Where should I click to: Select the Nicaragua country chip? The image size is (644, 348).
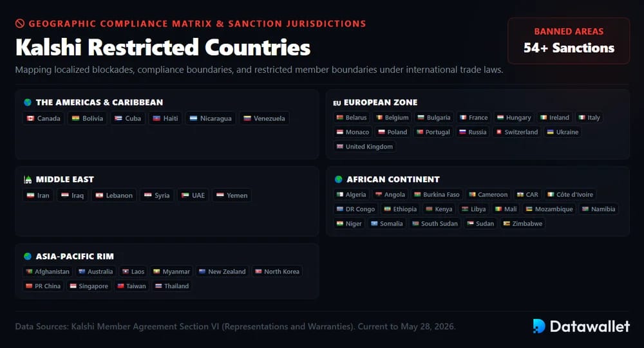(x=211, y=118)
